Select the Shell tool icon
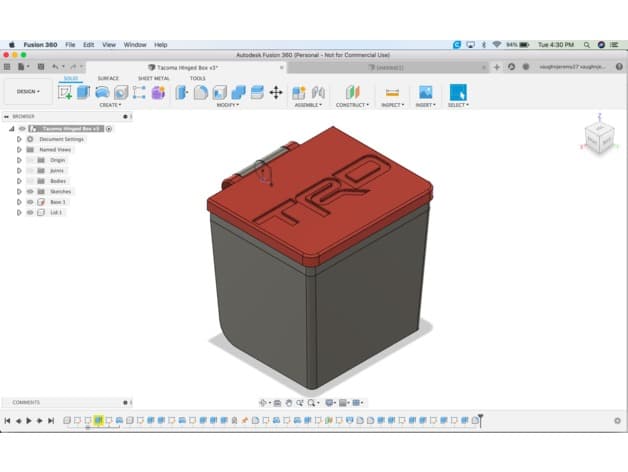 tap(219, 93)
